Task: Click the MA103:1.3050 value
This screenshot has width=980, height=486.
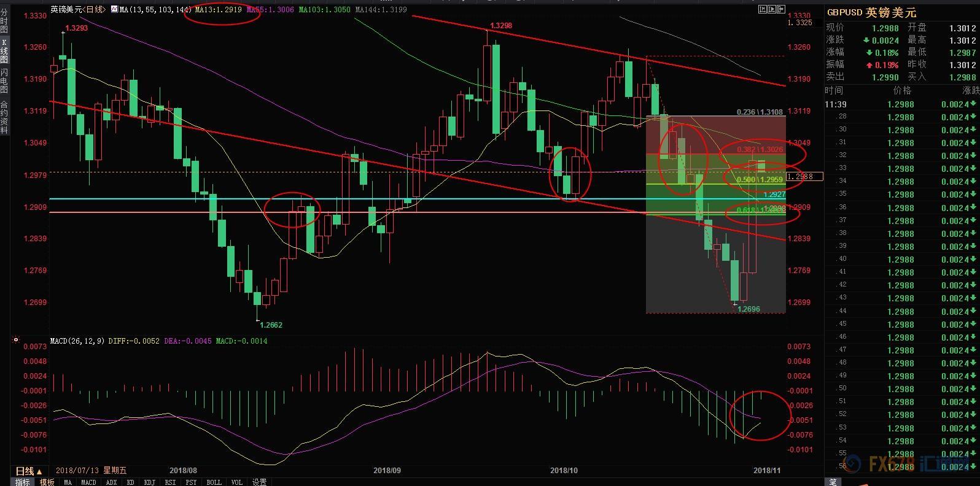Action: point(324,9)
